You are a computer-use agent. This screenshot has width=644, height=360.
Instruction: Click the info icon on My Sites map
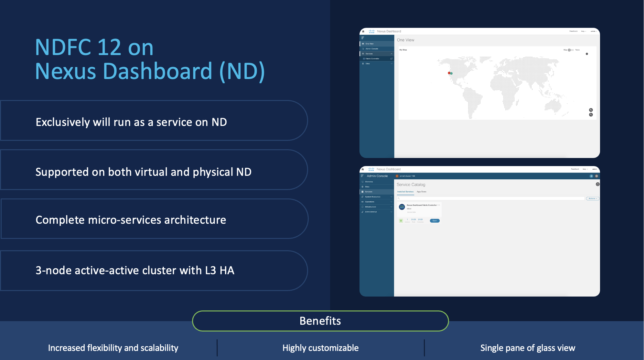(x=587, y=54)
